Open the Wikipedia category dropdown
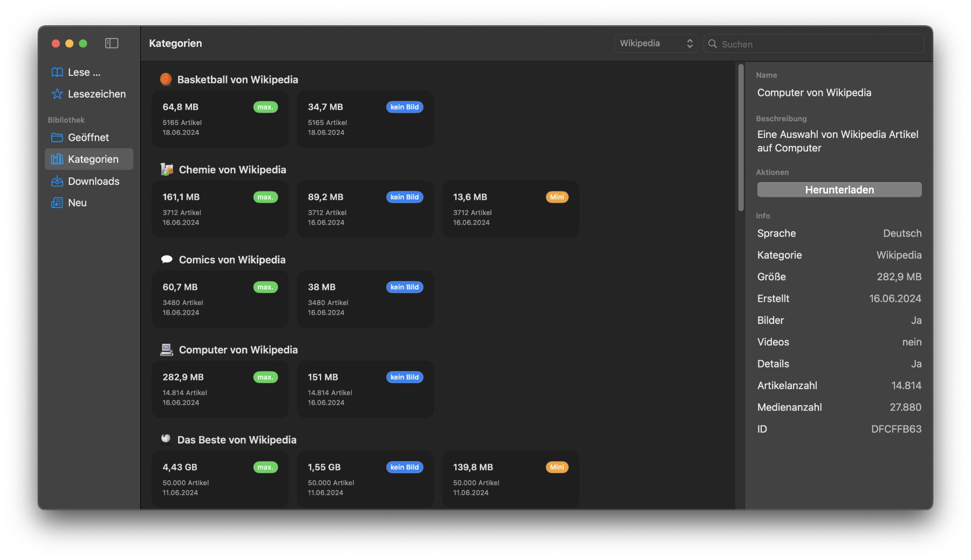 [x=656, y=43]
